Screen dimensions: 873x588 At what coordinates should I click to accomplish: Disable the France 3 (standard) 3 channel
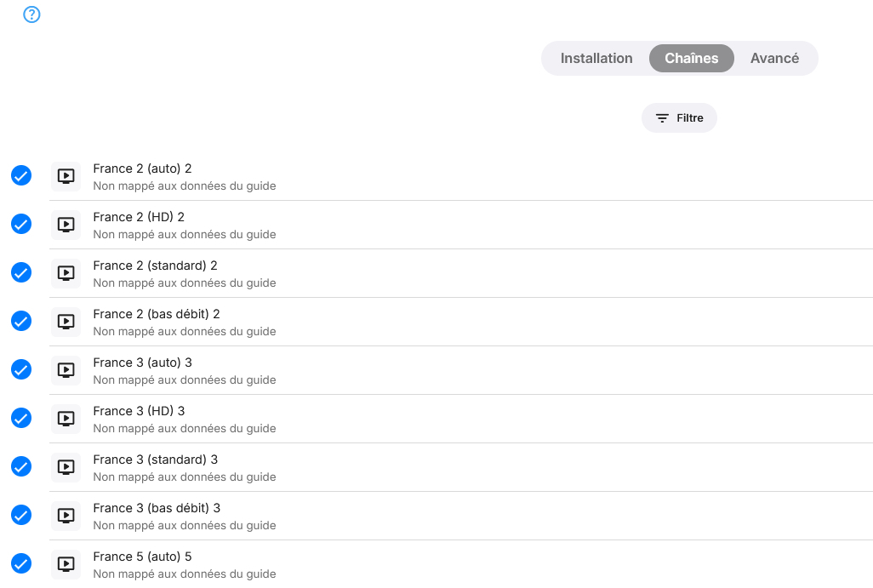[21, 466]
